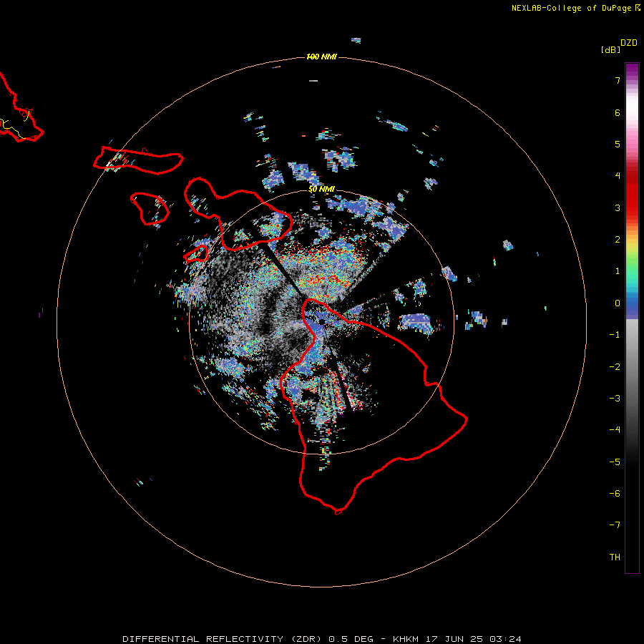Click the -7 value on the scale
Screen dimensions: 644x644
pos(615,525)
